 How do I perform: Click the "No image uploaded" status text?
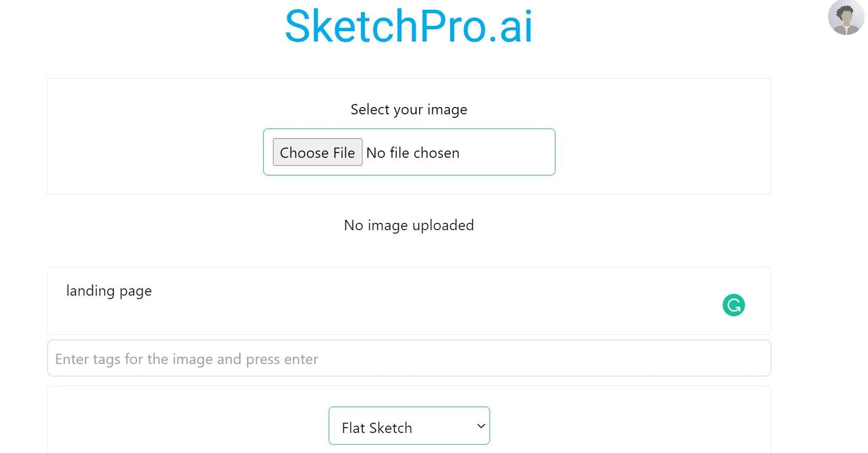408,225
